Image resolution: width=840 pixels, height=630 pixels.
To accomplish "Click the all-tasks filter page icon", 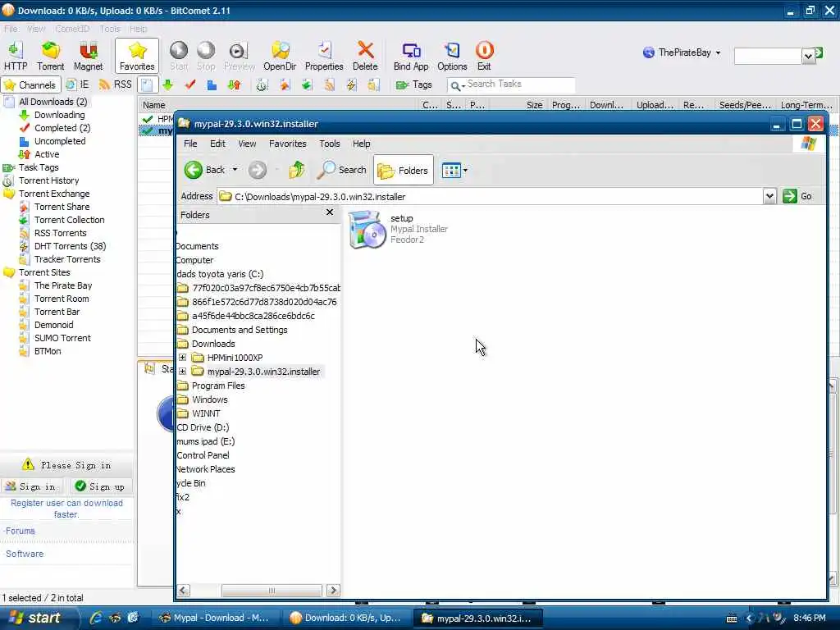I will coord(148,84).
